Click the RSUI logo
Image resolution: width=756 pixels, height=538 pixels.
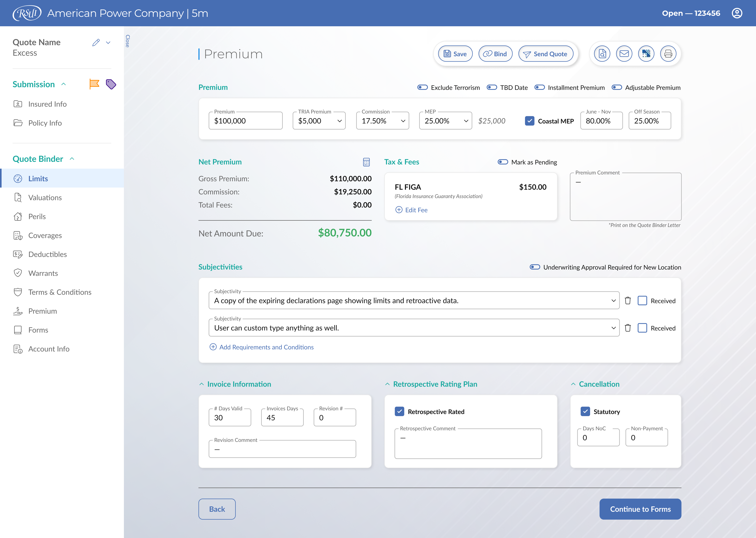[27, 13]
